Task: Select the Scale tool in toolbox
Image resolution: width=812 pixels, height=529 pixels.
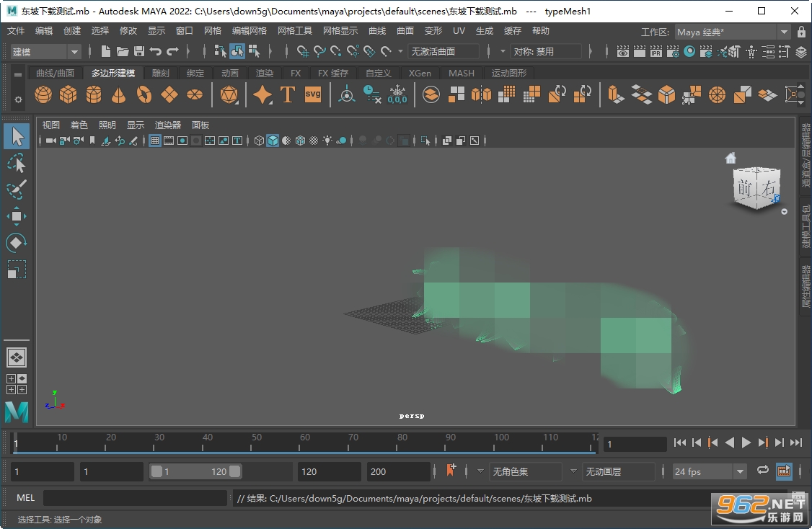Action: (17, 270)
